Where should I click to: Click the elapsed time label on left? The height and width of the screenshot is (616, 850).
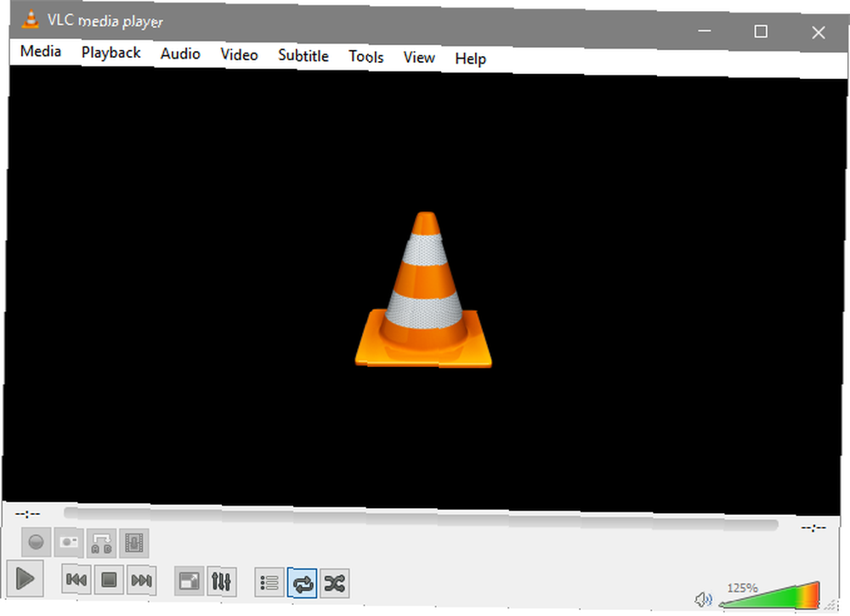pos(27,513)
